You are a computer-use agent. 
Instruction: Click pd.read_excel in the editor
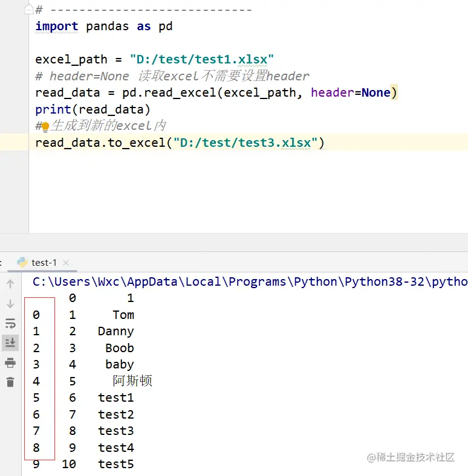[169, 92]
